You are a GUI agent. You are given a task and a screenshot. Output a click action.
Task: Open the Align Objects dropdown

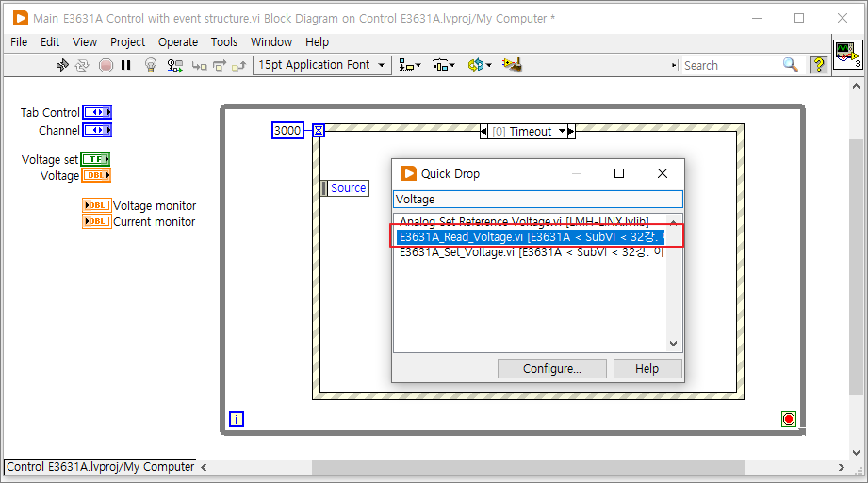pos(410,65)
